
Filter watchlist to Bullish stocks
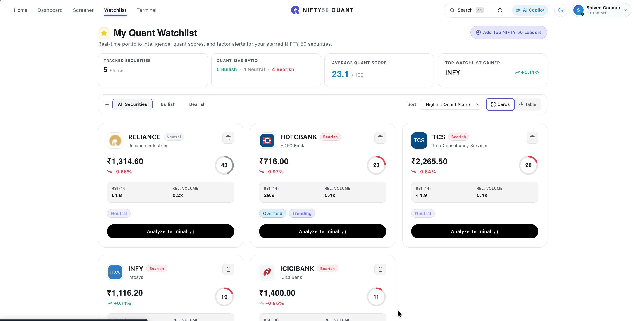coord(168,104)
